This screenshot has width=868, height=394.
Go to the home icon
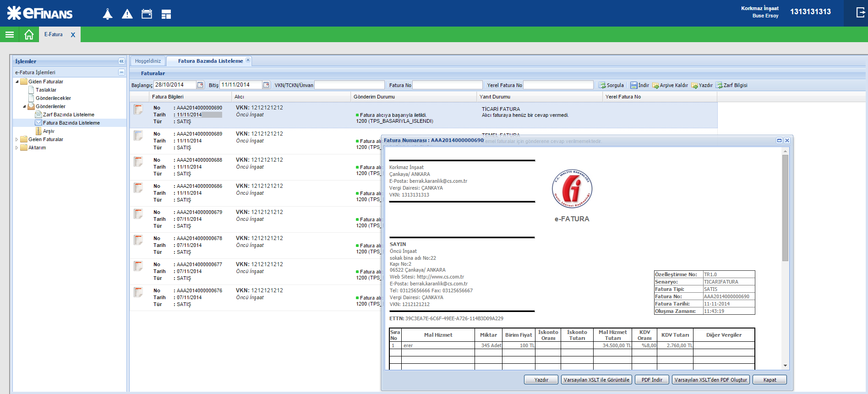click(29, 34)
